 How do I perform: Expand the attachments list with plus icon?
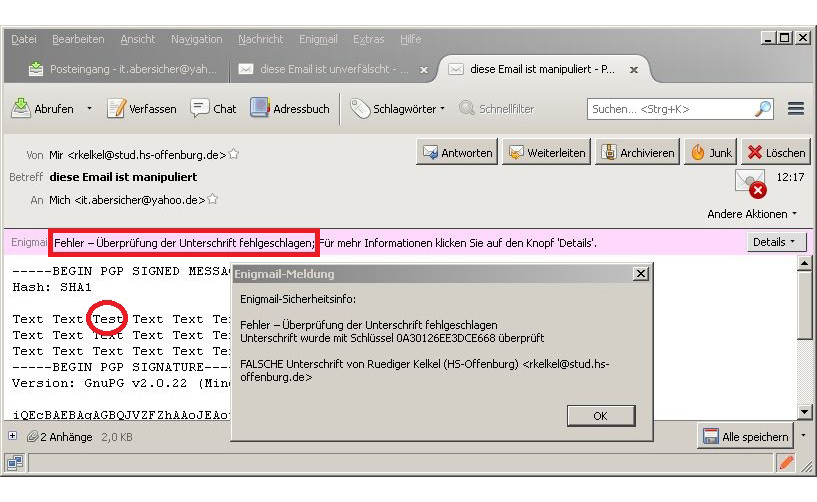point(13,436)
